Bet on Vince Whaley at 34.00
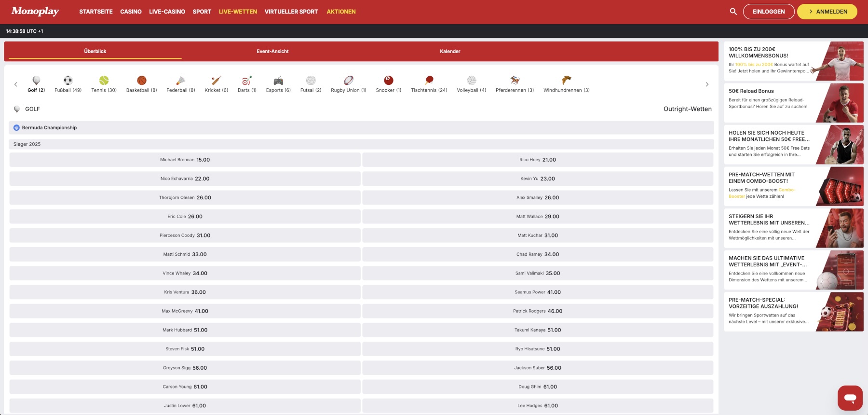 point(185,273)
